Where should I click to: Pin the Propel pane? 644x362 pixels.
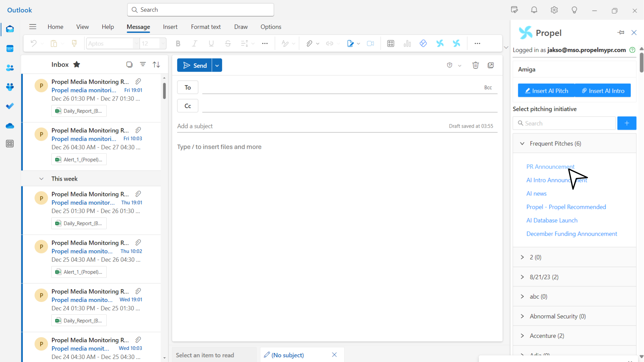(621, 33)
